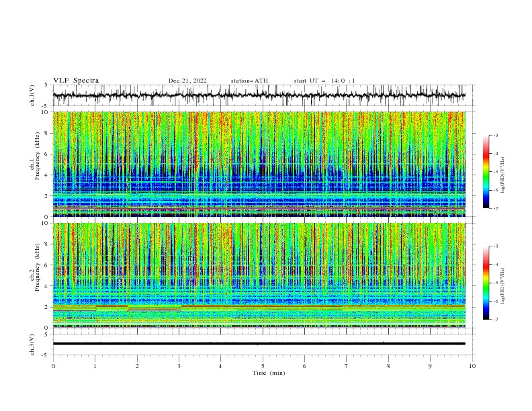Click the ch.2 PSD color scale bar

point(486,283)
